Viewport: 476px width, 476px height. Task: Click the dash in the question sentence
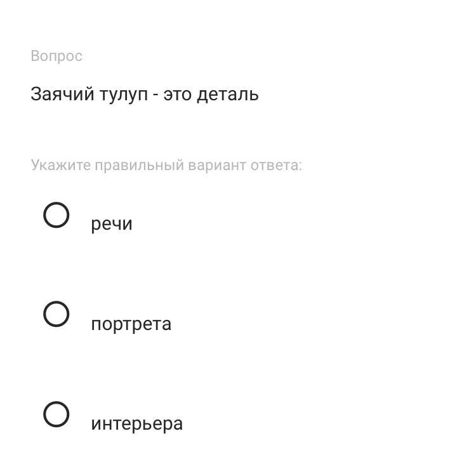click(155, 96)
